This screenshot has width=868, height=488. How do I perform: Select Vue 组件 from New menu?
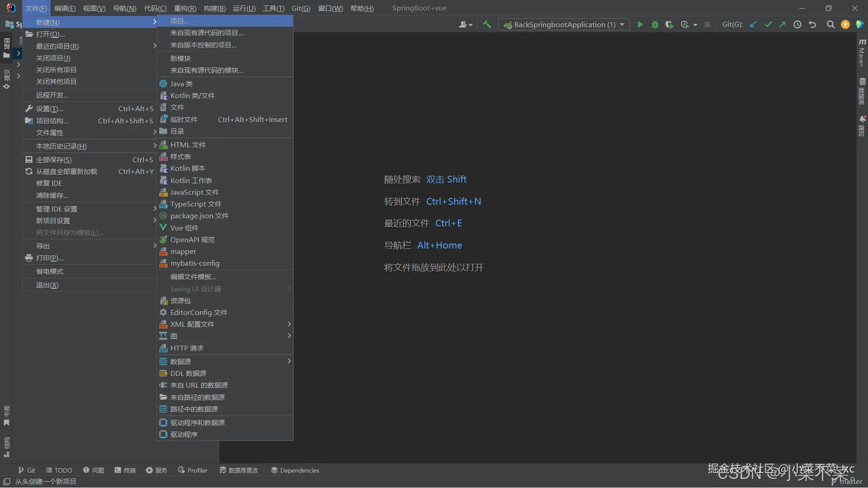(x=184, y=228)
